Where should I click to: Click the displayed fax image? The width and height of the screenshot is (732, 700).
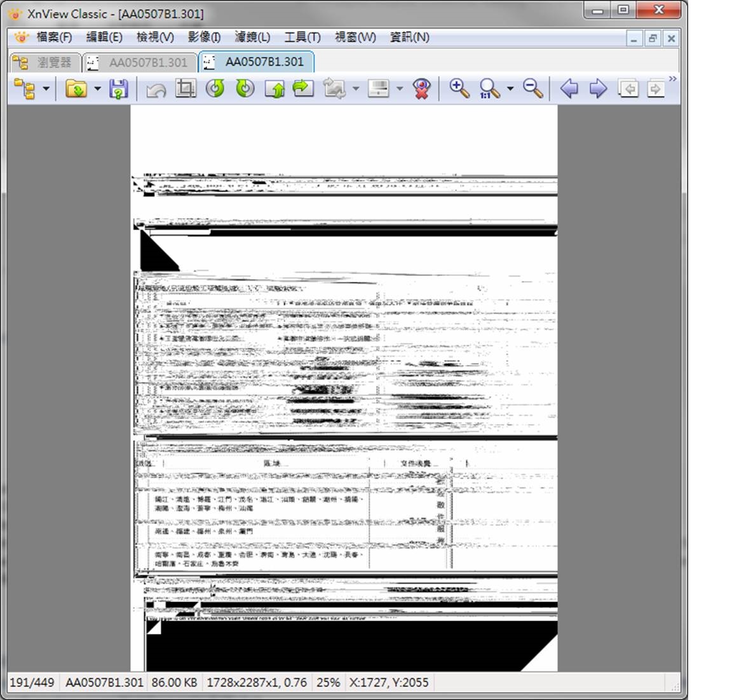click(344, 388)
